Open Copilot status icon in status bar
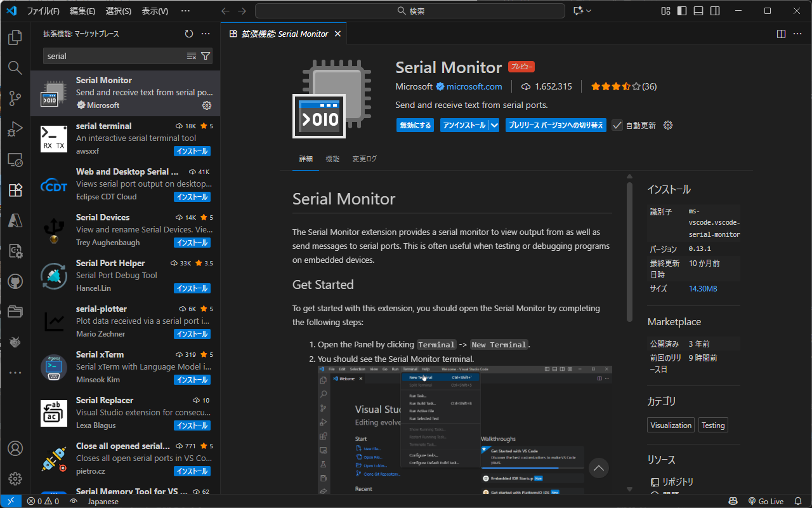 coord(733,501)
